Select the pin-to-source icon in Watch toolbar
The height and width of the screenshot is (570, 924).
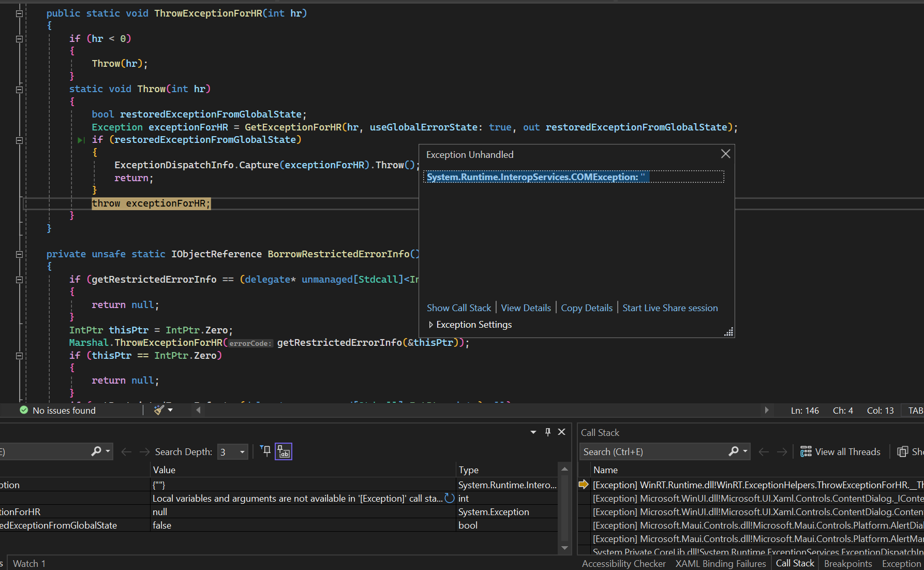tap(265, 451)
